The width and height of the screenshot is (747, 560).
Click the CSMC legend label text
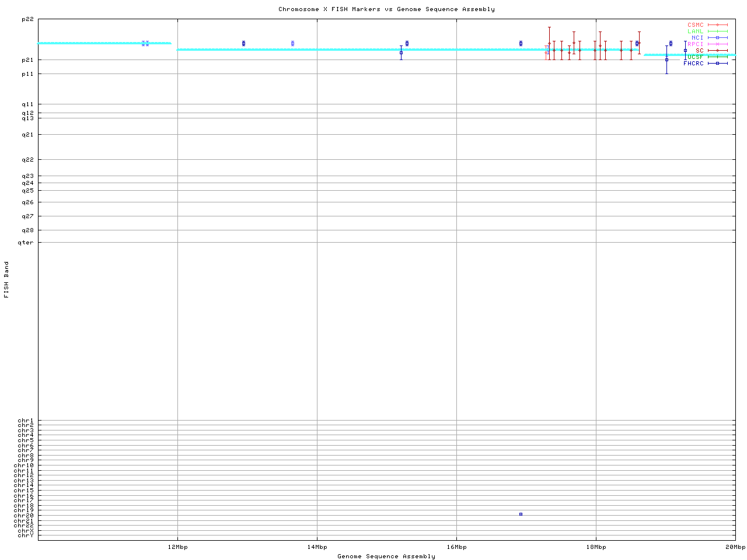click(695, 25)
